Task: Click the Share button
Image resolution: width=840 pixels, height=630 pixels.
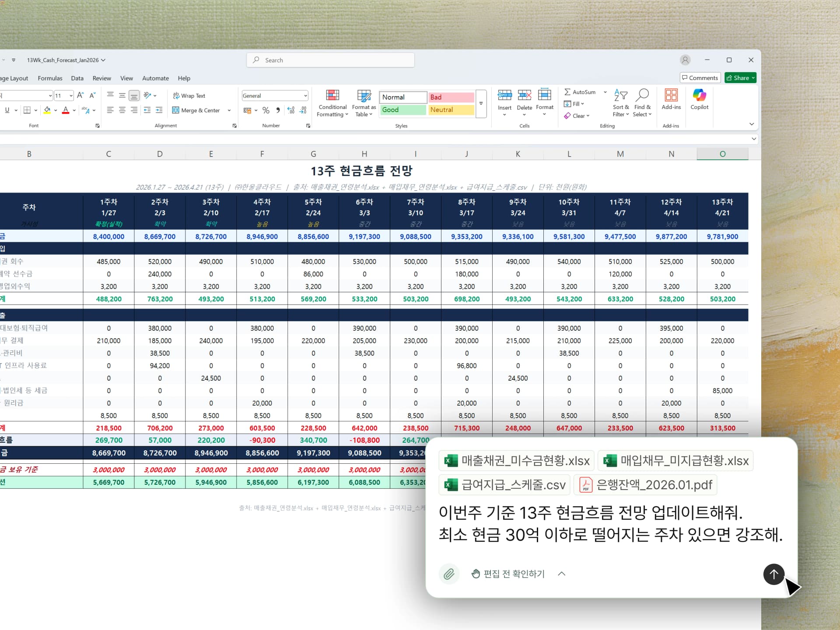Action: pyautogui.click(x=740, y=77)
